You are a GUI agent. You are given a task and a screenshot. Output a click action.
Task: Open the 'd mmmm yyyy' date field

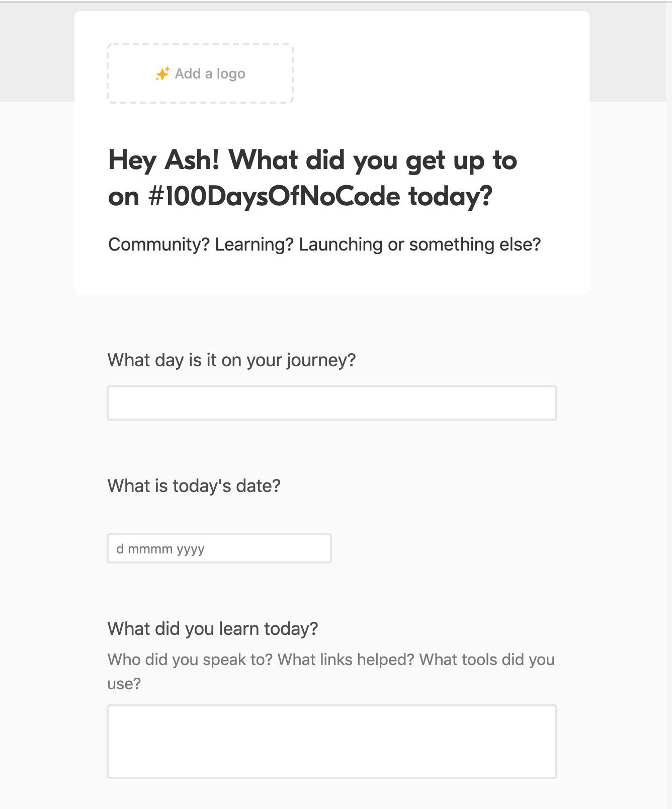coord(219,548)
